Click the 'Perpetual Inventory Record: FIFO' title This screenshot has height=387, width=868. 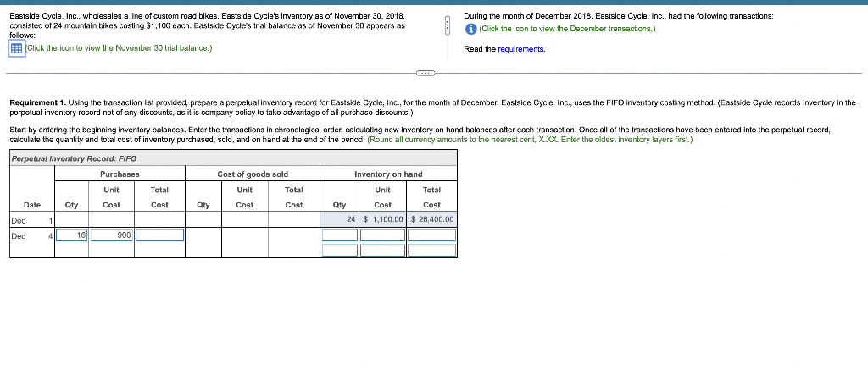coord(74,158)
